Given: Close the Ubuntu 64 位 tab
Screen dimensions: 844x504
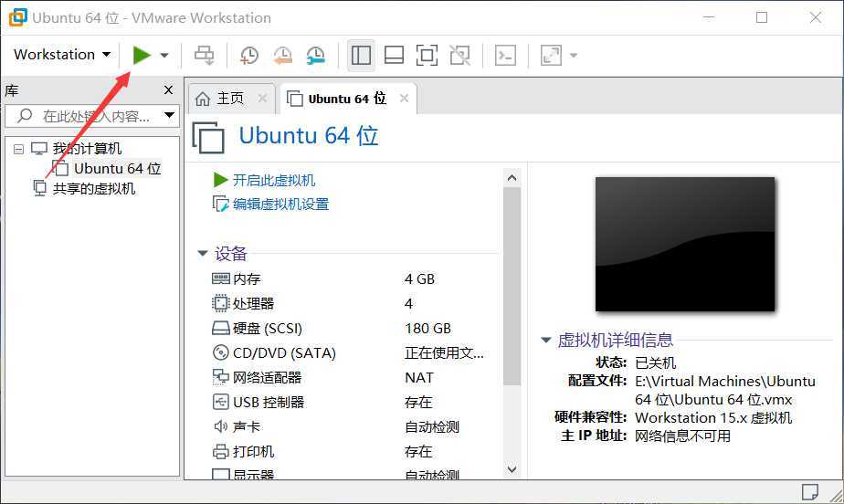Looking at the screenshot, I should [x=405, y=98].
